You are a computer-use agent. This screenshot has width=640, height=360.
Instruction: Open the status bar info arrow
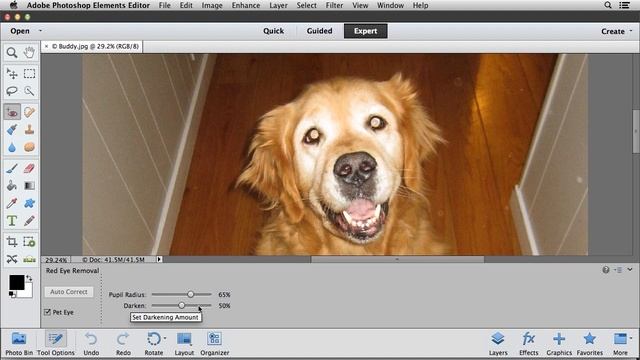[x=159, y=259]
